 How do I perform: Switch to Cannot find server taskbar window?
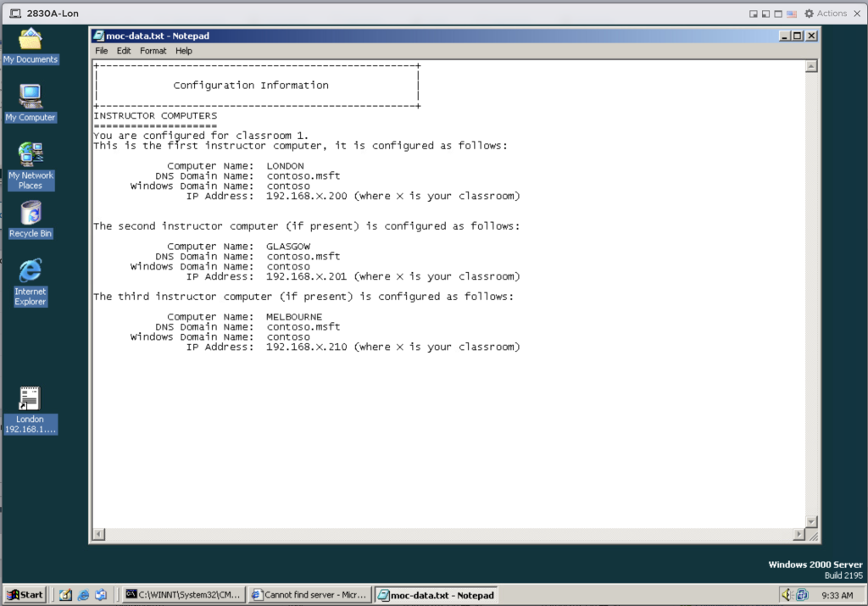pyautogui.click(x=309, y=595)
